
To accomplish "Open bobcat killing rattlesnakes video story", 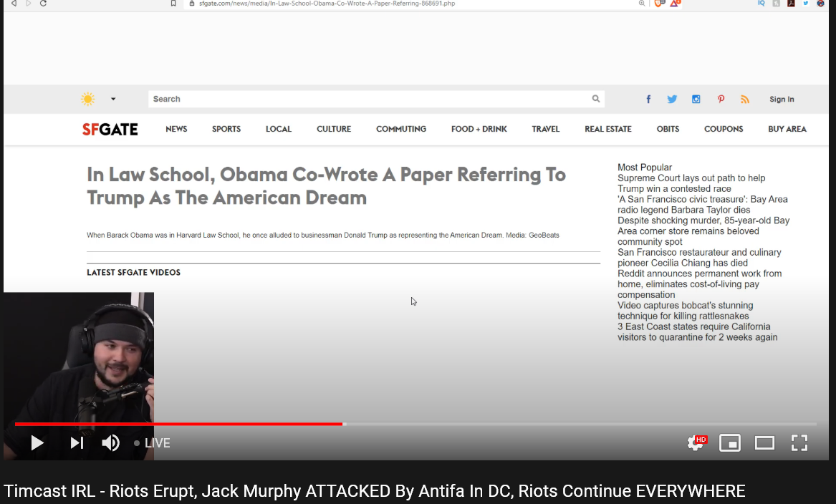I will [x=685, y=311].
